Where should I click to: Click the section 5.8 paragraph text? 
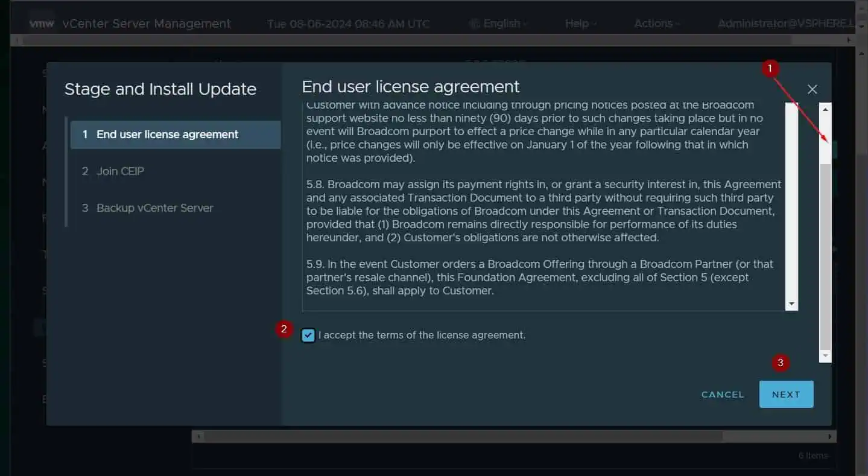[x=543, y=211]
